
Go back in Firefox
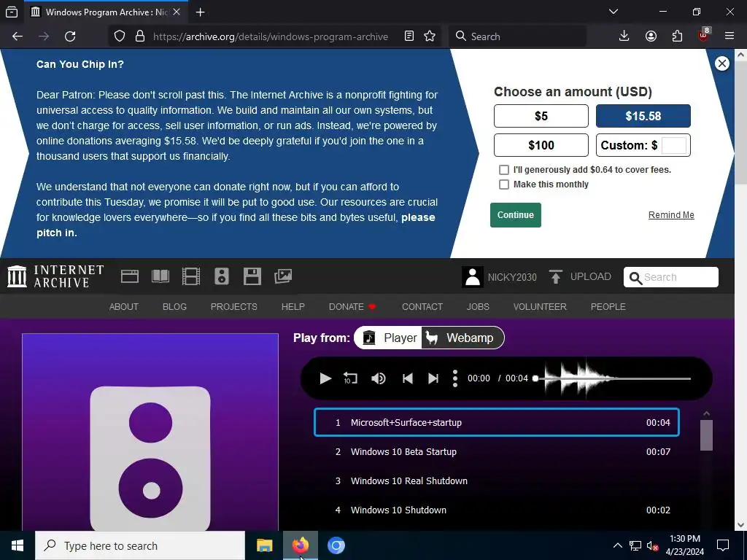tap(18, 36)
